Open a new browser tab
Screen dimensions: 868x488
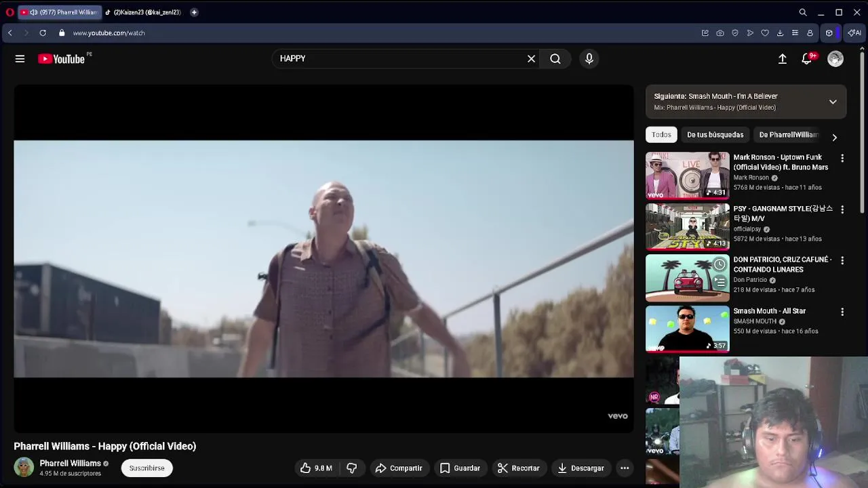(x=194, y=12)
